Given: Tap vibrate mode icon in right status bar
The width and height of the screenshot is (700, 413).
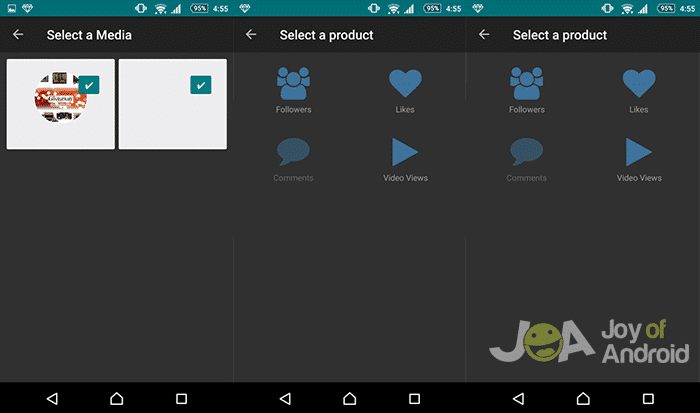Looking at the screenshot, I should (607, 8).
